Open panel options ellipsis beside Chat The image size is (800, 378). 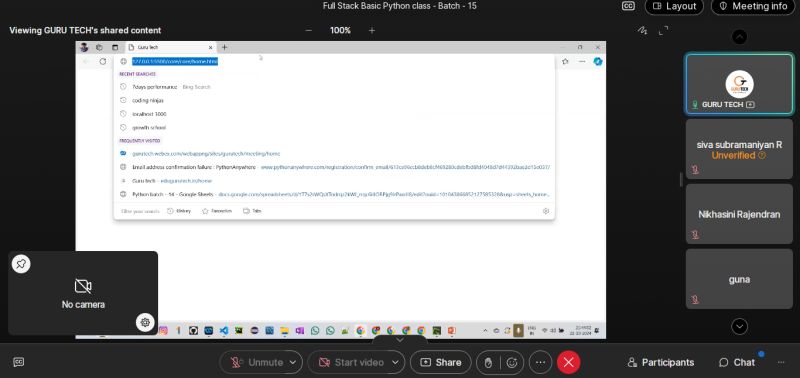click(x=781, y=362)
